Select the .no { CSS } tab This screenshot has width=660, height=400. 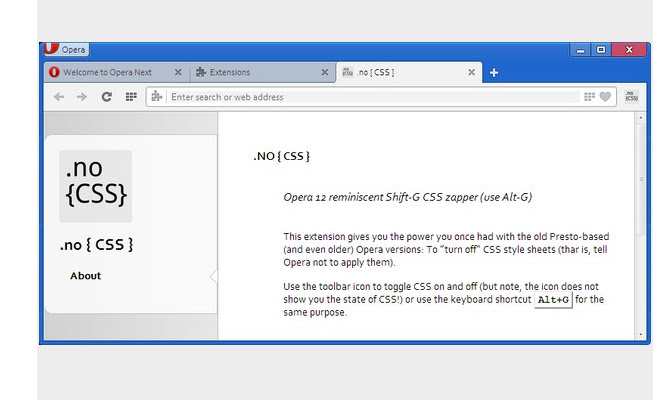pyautogui.click(x=409, y=72)
